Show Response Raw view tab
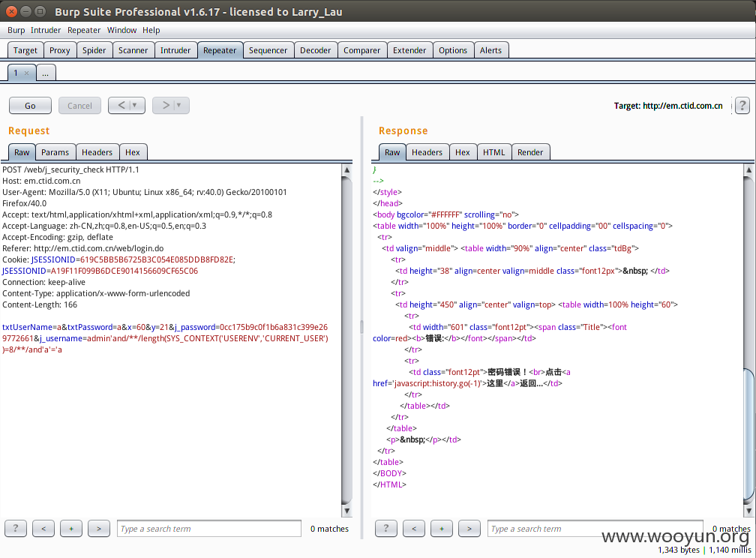The height and width of the screenshot is (558, 756). pos(392,152)
